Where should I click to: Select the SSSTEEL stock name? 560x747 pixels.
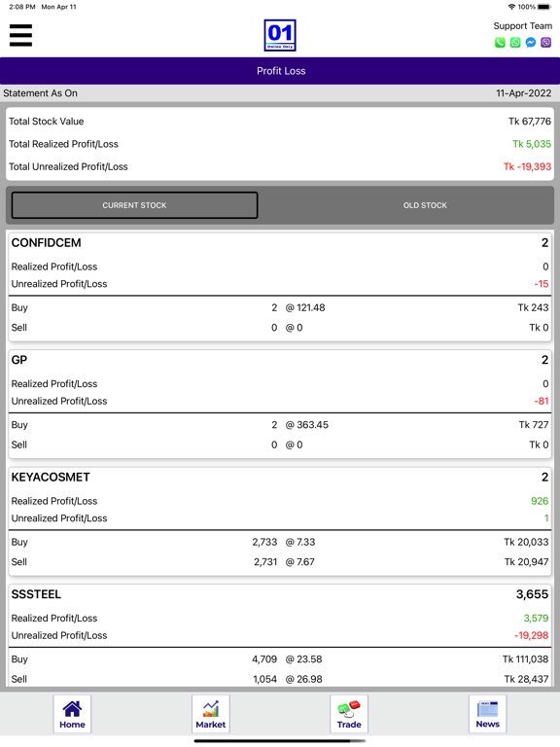click(36, 594)
